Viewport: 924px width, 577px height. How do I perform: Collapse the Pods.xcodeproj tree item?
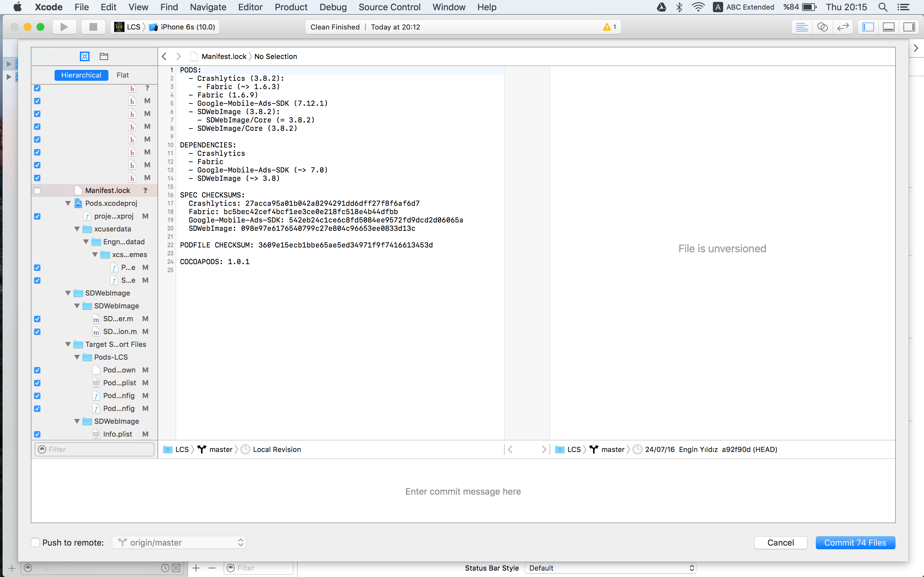(68, 204)
